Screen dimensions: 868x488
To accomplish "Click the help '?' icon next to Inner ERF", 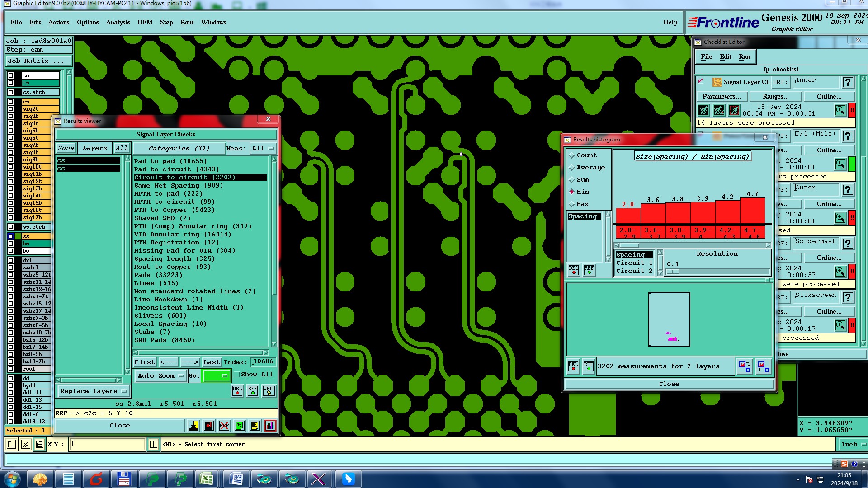I will point(848,82).
